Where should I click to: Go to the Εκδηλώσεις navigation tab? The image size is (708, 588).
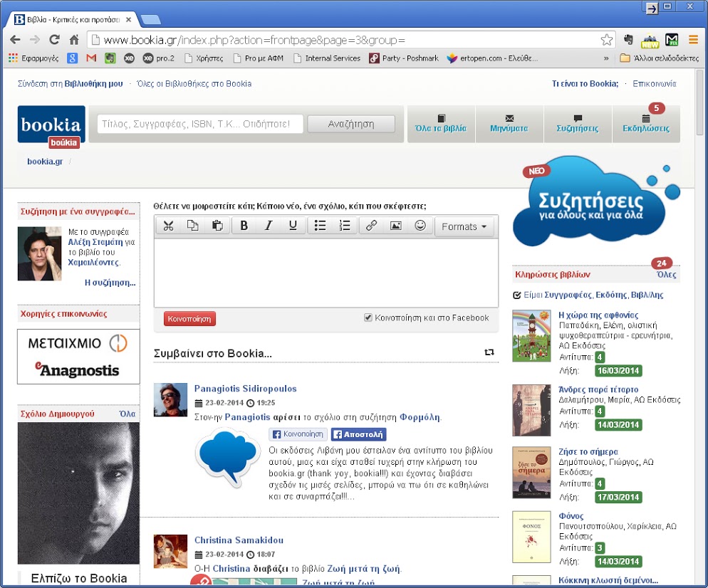point(645,124)
